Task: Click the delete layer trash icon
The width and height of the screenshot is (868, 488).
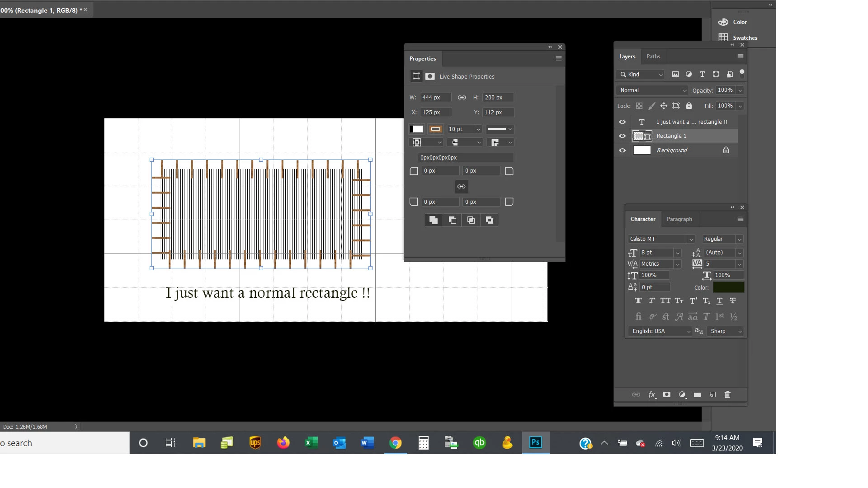Action: point(727,394)
